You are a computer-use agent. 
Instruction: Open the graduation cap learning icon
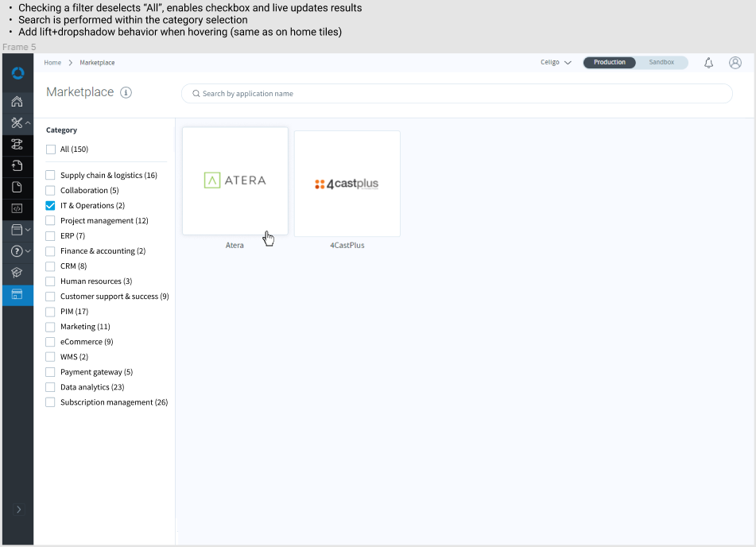coord(17,273)
